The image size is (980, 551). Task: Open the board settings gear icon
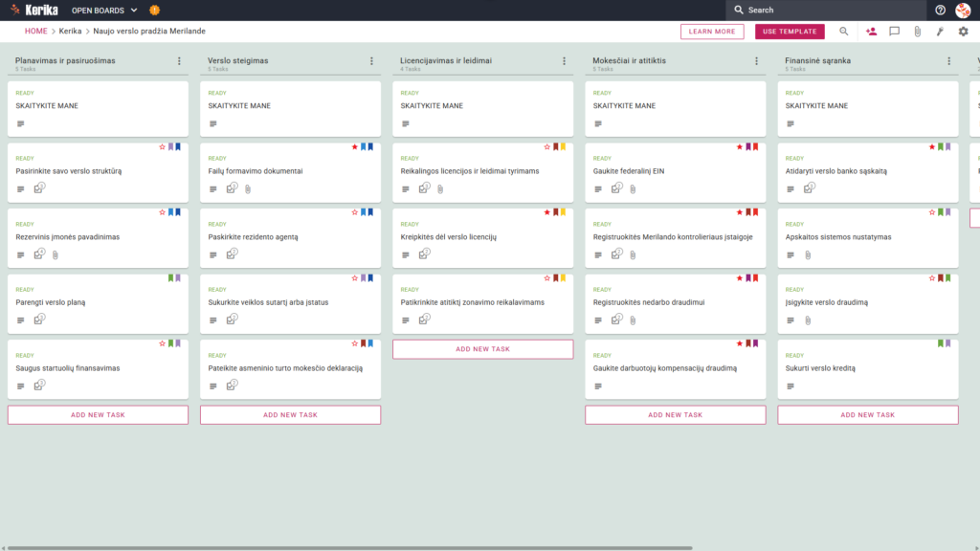(x=963, y=32)
